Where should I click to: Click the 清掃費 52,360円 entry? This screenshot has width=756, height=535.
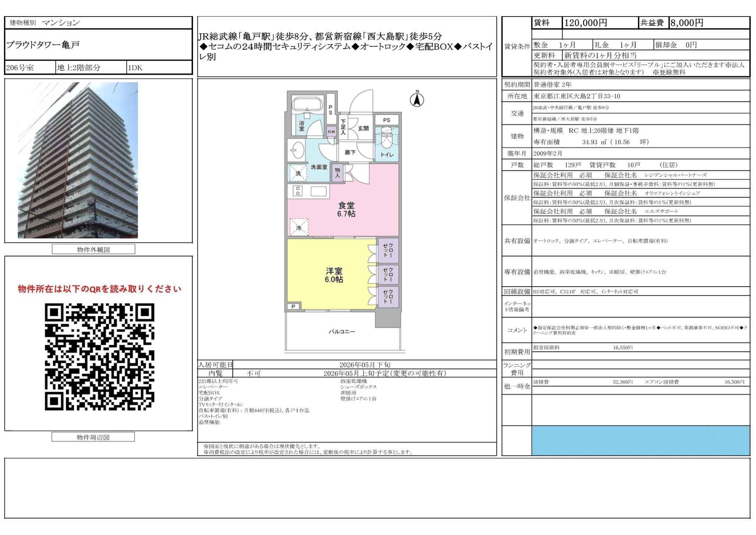[x=583, y=382]
